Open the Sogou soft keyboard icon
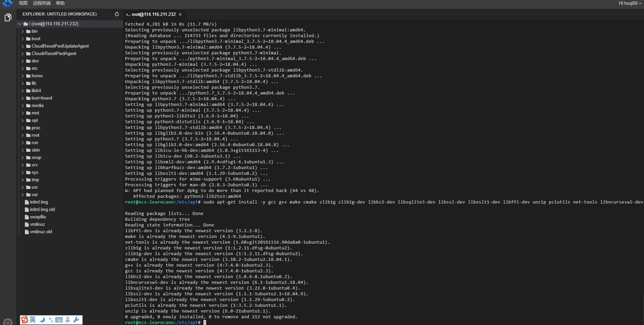 coord(59,320)
